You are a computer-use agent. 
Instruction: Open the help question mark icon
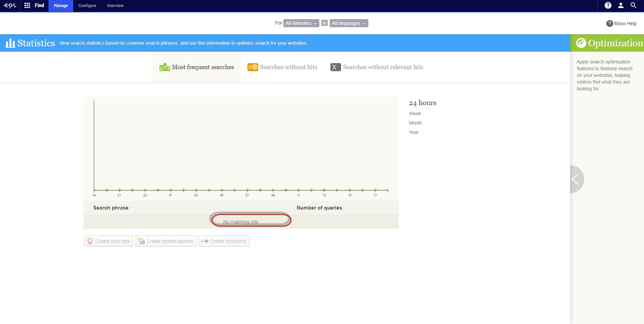608,6
